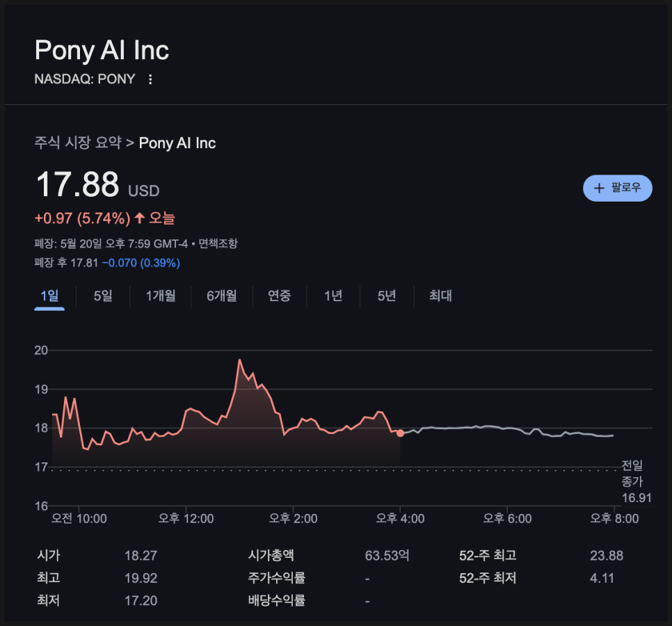Click the 오후 2:00 axis label
Image resolution: width=672 pixels, height=626 pixels.
pyautogui.click(x=293, y=518)
